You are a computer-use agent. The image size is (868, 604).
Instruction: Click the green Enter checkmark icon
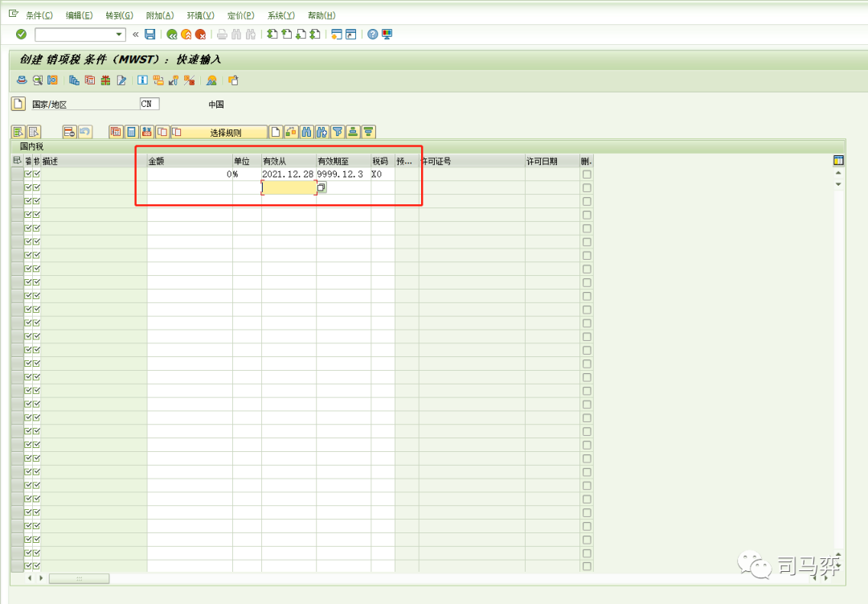[x=21, y=35]
